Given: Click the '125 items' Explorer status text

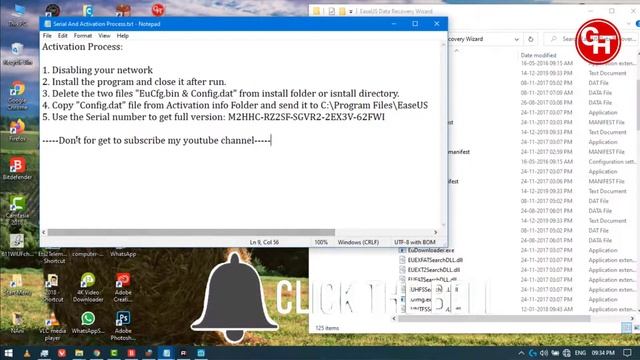Looking at the screenshot, I should tap(327, 328).
